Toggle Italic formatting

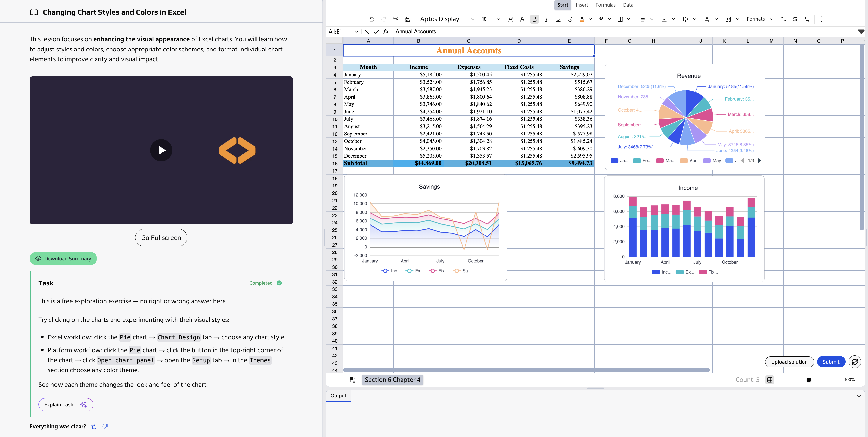(546, 19)
